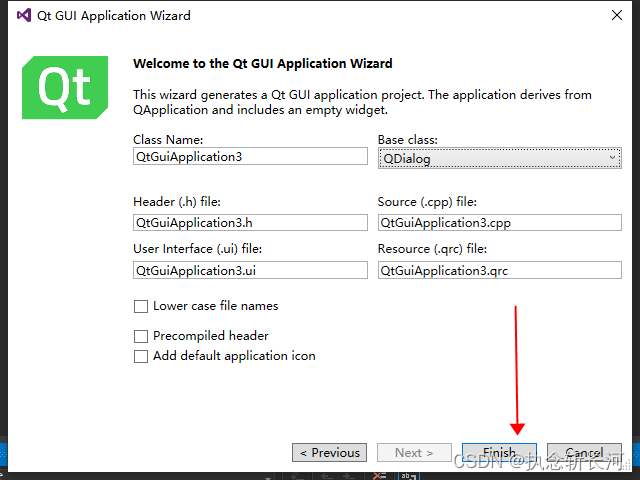The image size is (640, 480).
Task: Click the 'Base class:' label
Action: 407,140
